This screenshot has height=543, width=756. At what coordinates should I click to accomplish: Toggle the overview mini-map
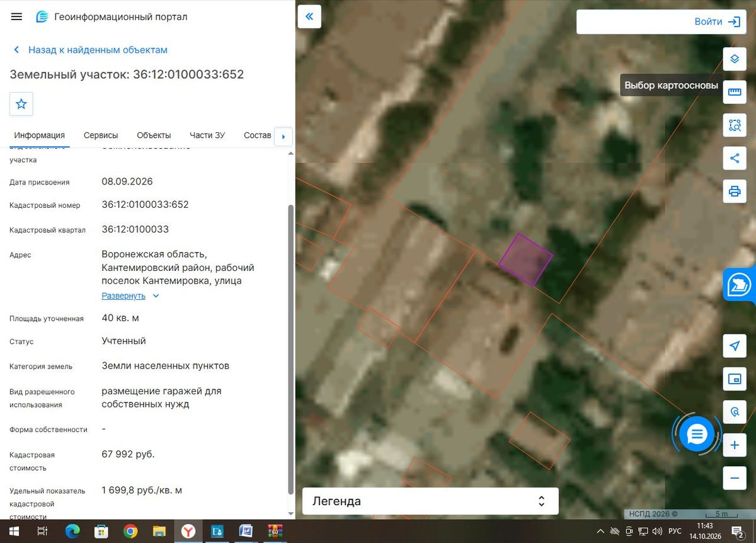[x=735, y=379]
